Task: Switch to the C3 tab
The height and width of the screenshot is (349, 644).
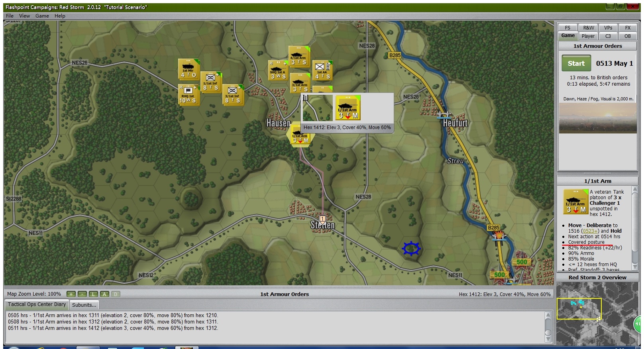Action: point(608,36)
